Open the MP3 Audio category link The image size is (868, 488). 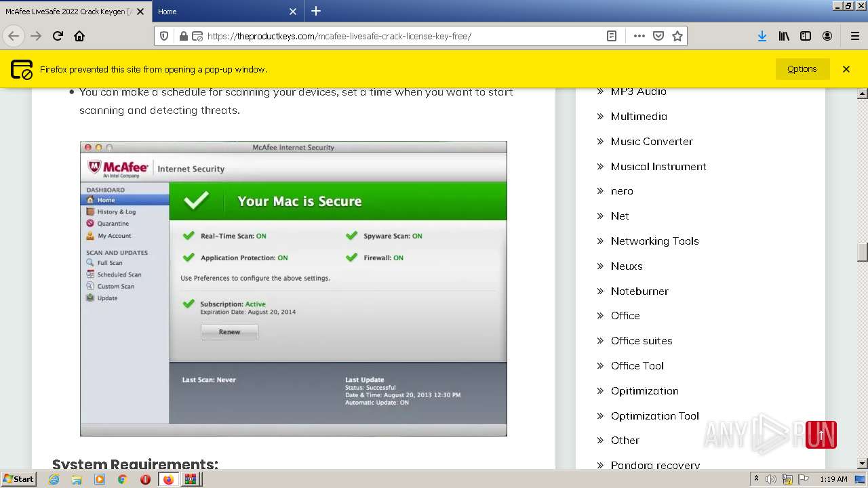[638, 91]
